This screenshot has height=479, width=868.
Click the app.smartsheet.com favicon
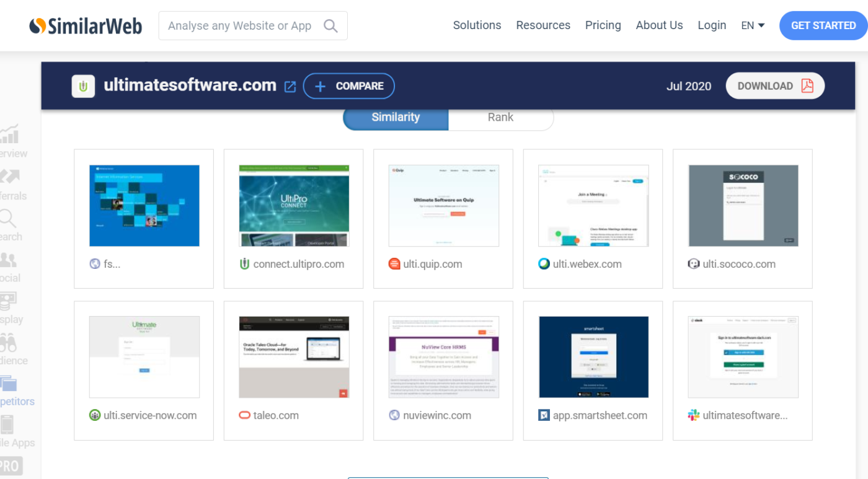point(544,415)
